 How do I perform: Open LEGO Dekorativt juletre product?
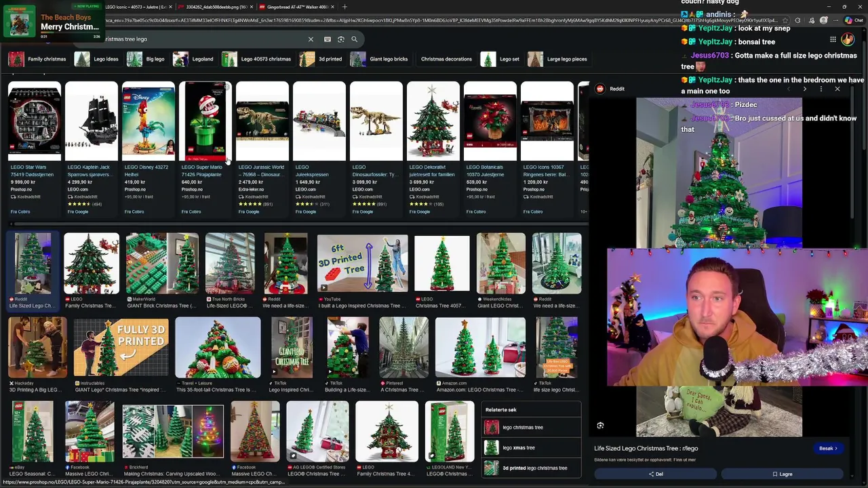(433, 148)
